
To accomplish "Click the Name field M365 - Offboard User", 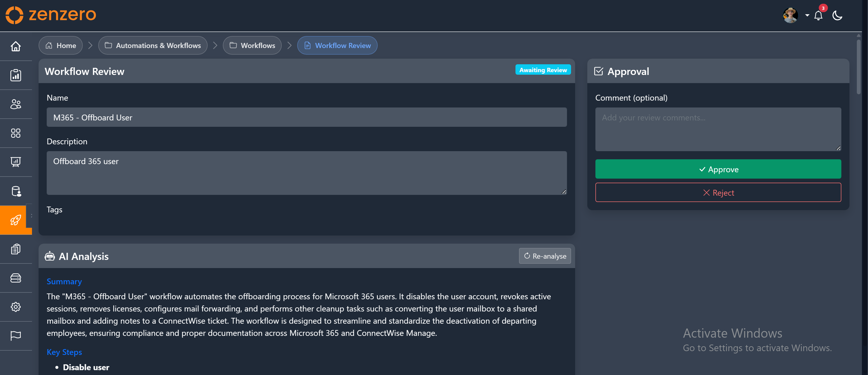I will click(x=307, y=117).
